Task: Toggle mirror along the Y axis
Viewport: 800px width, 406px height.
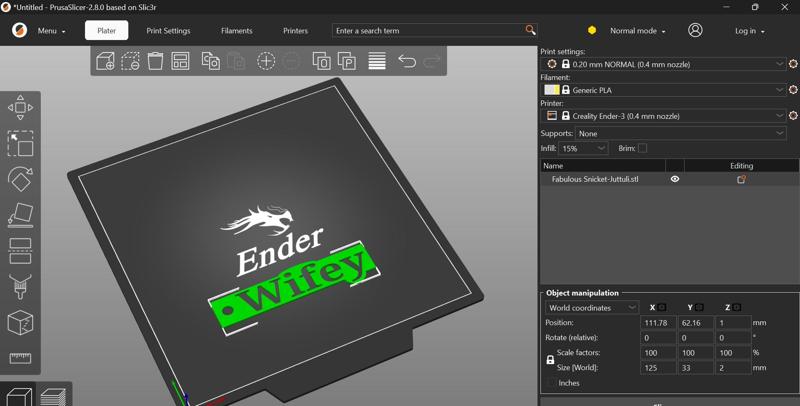Action: coord(699,307)
